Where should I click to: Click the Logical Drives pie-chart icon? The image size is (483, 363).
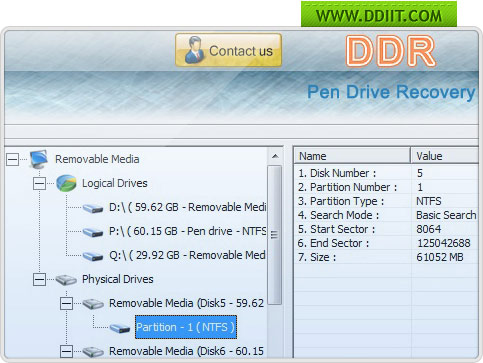[x=66, y=183]
